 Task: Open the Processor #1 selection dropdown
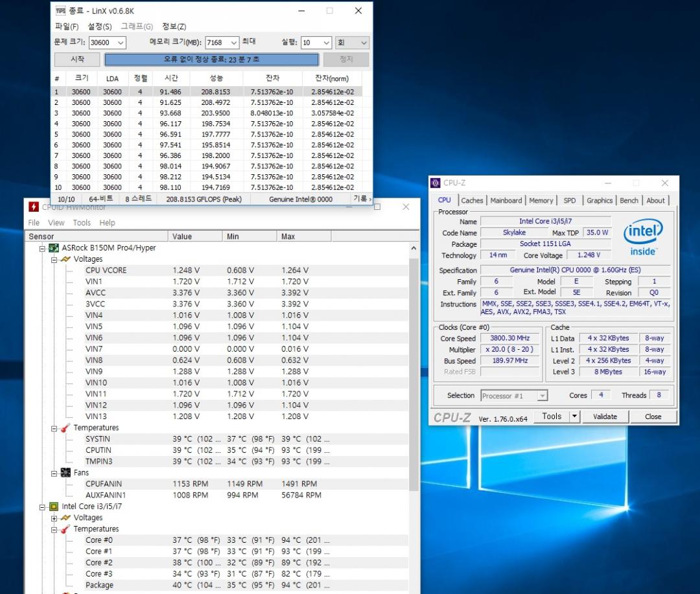pyautogui.click(x=542, y=396)
